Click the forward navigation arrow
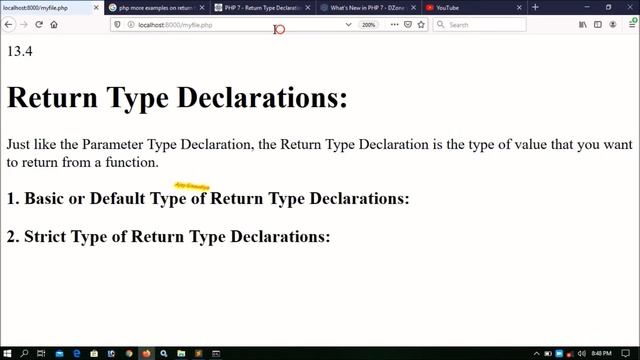 (24, 25)
